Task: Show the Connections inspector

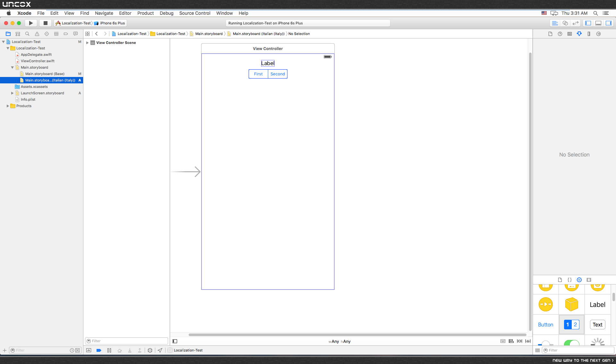Action: point(598,34)
